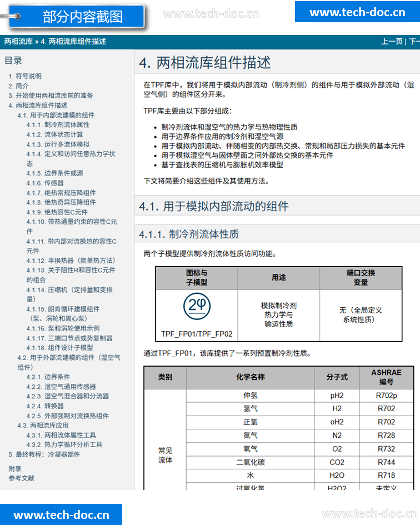The height and width of the screenshot is (525, 420).
Task: Open 3. 开始使用两相流库前的准备
Action: tap(51, 96)
